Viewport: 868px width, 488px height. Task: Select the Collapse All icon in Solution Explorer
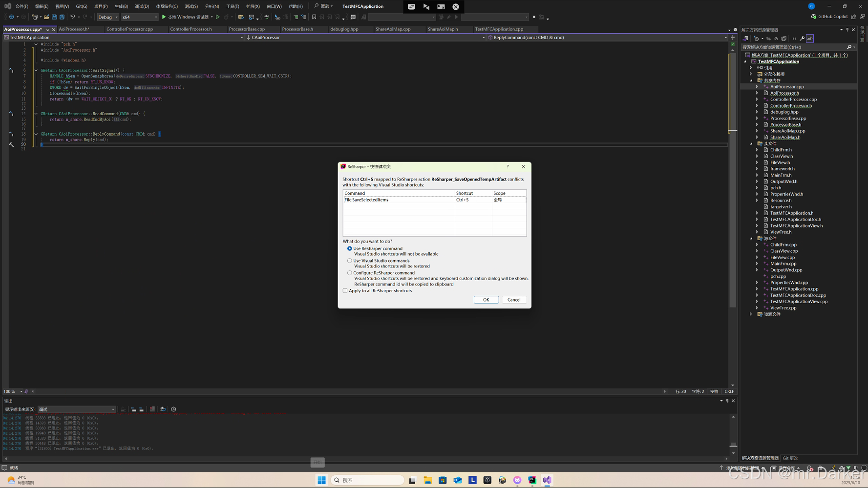click(x=776, y=39)
